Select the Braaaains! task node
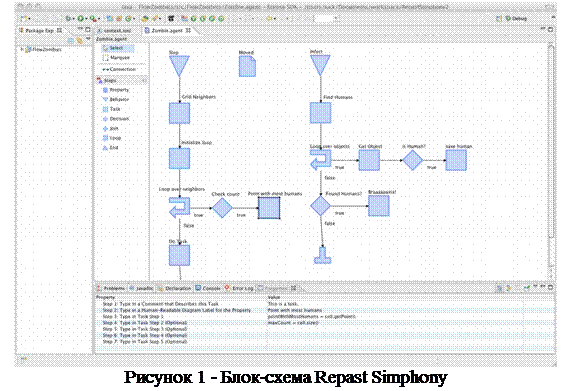Viewport: 573px width, 391px height. (x=379, y=206)
